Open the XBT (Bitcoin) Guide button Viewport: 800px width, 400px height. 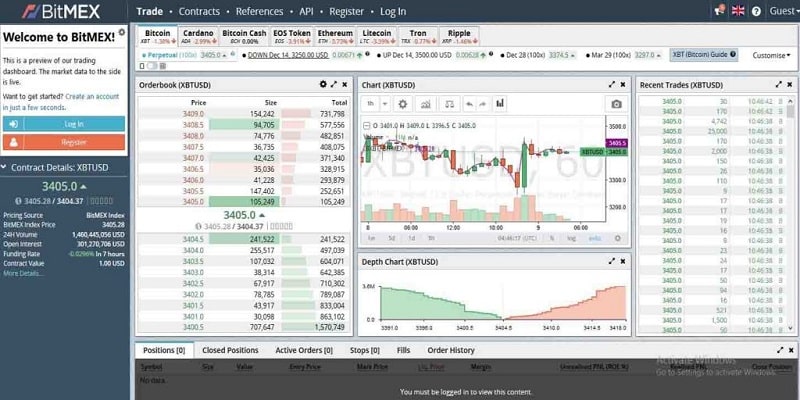pyautogui.click(x=704, y=55)
